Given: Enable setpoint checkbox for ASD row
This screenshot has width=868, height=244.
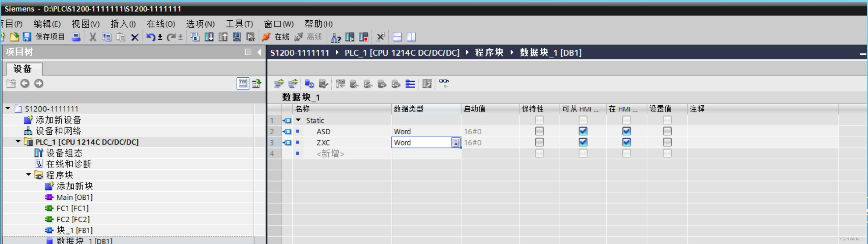Looking at the screenshot, I should (x=667, y=131).
